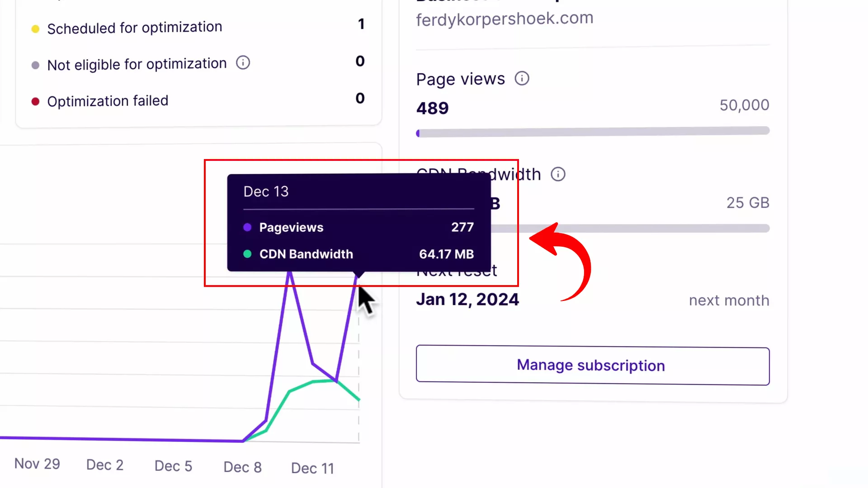Click the Scheduled for optimization count 1

tap(361, 24)
